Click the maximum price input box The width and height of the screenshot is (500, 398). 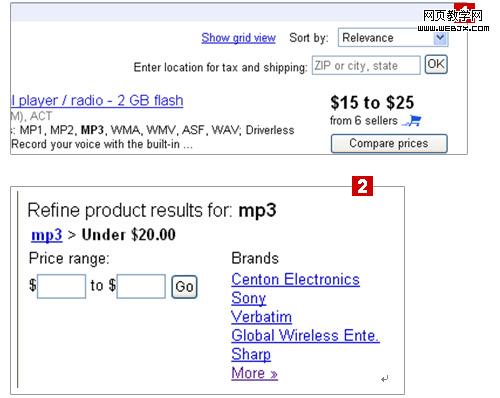(x=141, y=286)
